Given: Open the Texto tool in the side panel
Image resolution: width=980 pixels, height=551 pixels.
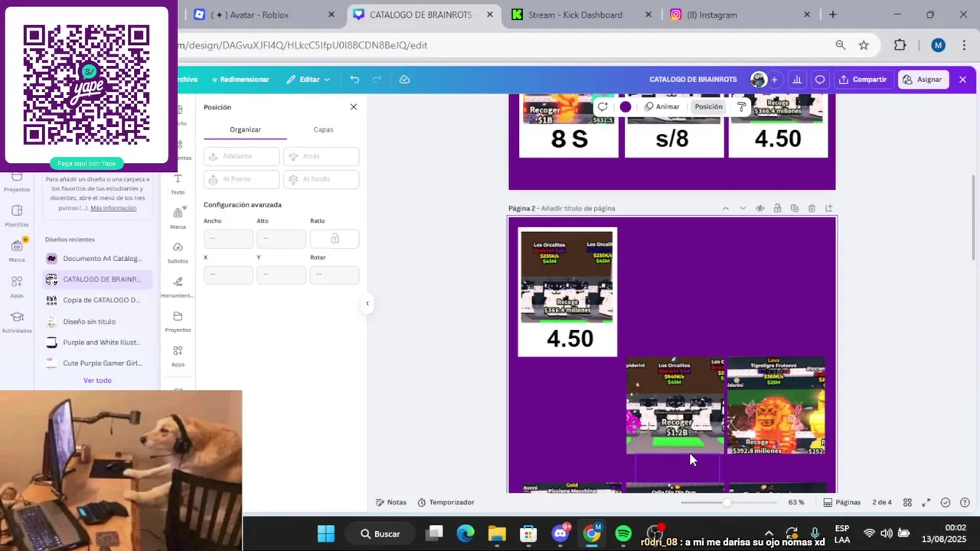Looking at the screenshot, I should pos(178,184).
